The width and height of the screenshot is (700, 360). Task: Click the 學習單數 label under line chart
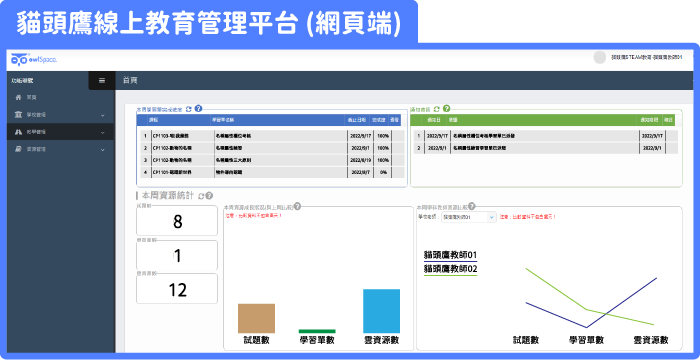click(586, 340)
